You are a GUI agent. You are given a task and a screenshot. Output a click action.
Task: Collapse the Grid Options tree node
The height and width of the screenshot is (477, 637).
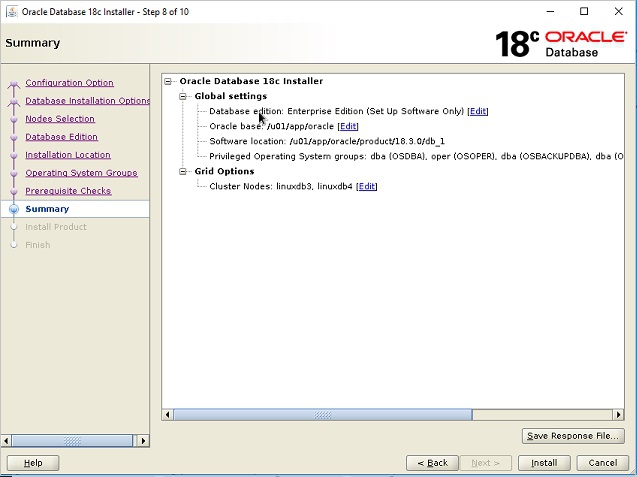click(x=183, y=171)
